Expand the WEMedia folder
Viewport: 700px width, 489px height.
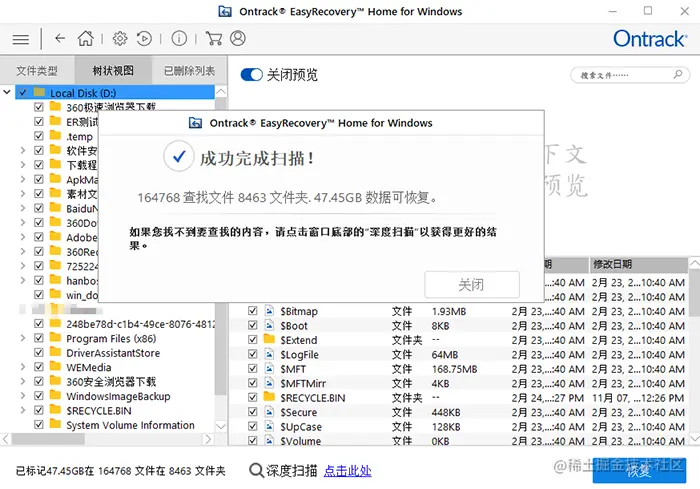click(23, 367)
